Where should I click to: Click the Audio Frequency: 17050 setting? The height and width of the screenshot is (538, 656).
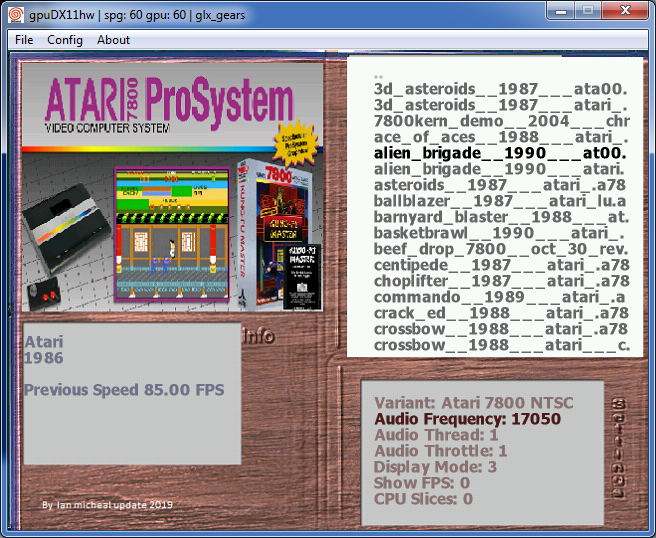(x=467, y=419)
